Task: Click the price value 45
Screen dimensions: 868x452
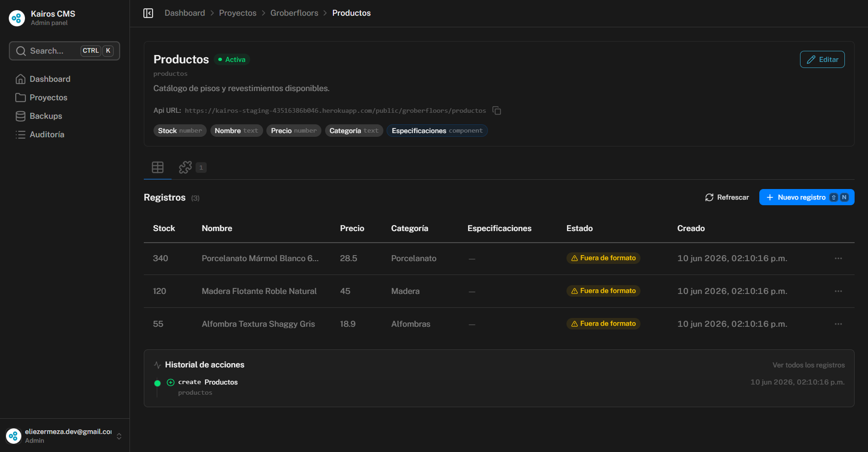Action: click(x=345, y=291)
